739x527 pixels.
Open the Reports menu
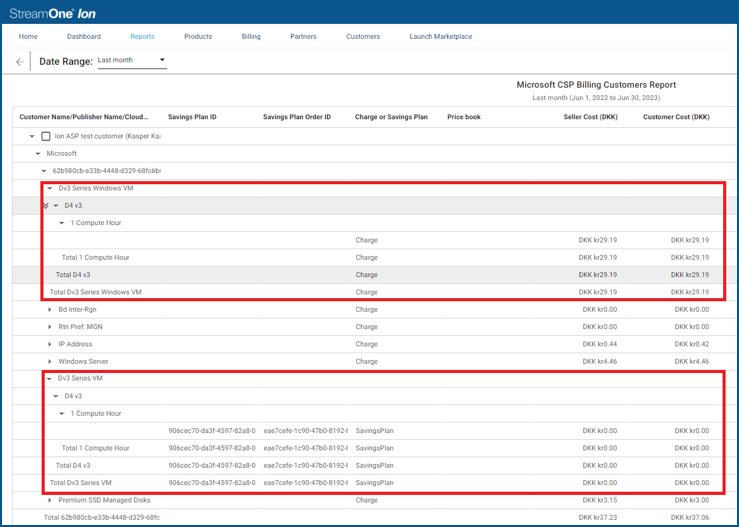[142, 36]
